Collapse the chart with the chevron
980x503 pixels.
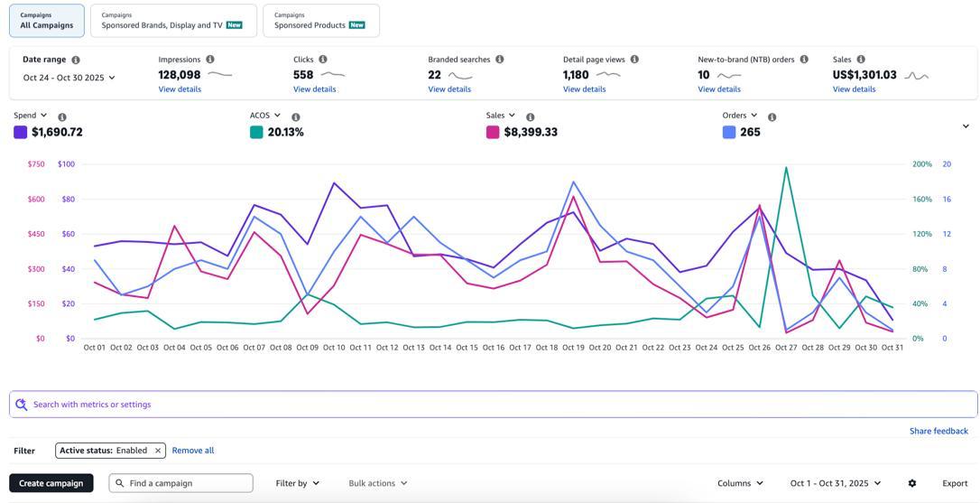click(x=966, y=126)
